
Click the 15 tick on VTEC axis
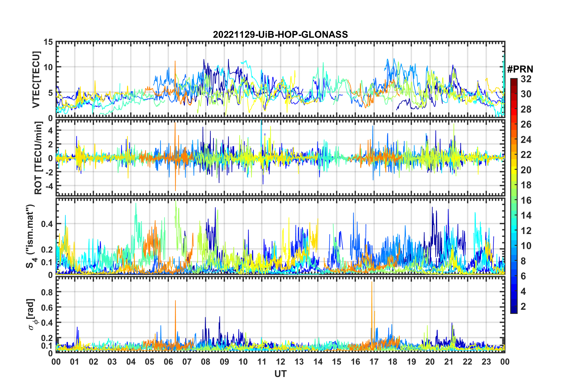48,42
